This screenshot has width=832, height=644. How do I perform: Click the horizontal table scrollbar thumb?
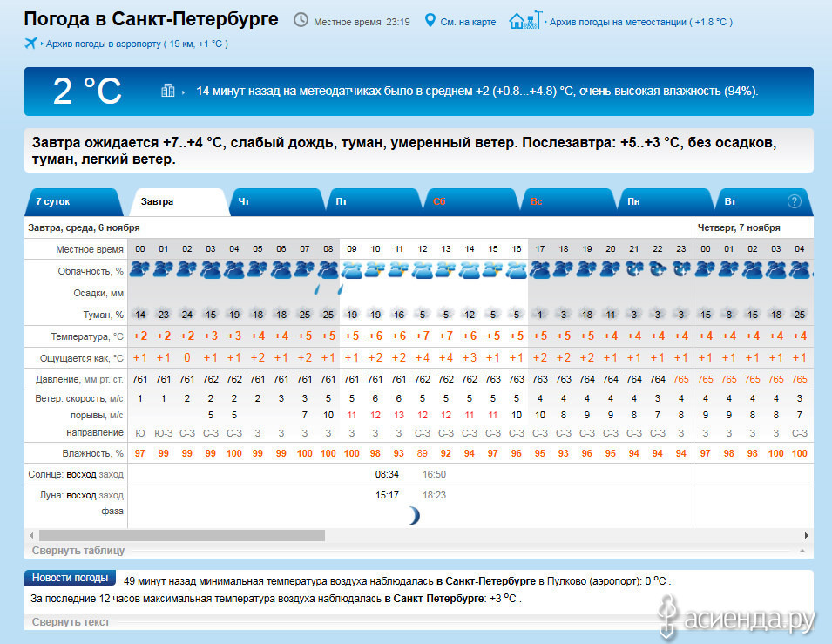182,536
